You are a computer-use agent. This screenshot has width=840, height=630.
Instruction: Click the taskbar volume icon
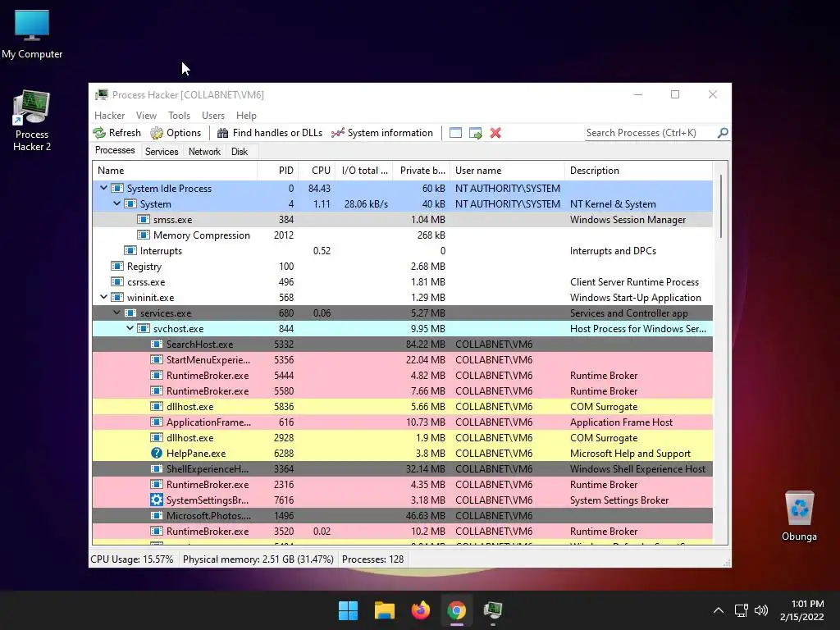click(761, 610)
